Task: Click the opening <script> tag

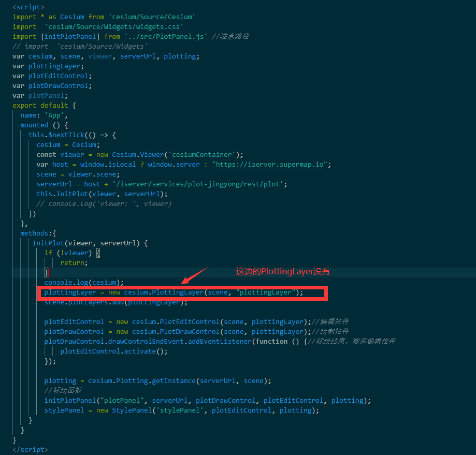Action: pyautogui.click(x=28, y=7)
